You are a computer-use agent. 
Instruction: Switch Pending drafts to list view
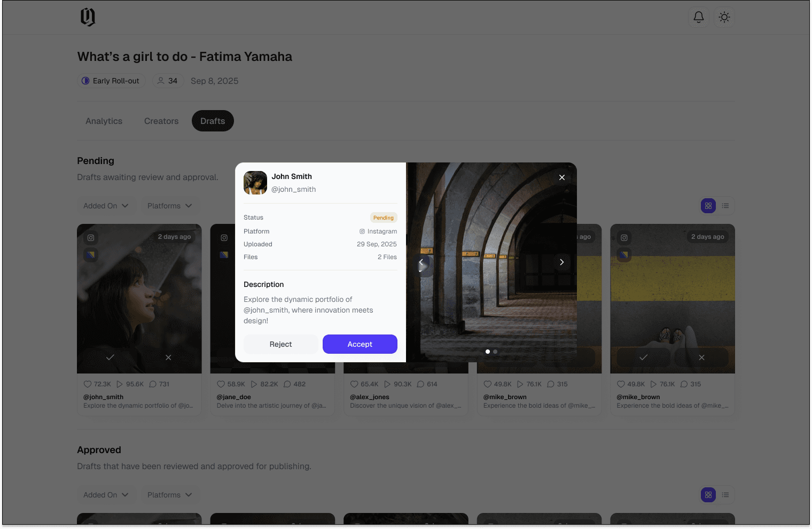(x=725, y=206)
